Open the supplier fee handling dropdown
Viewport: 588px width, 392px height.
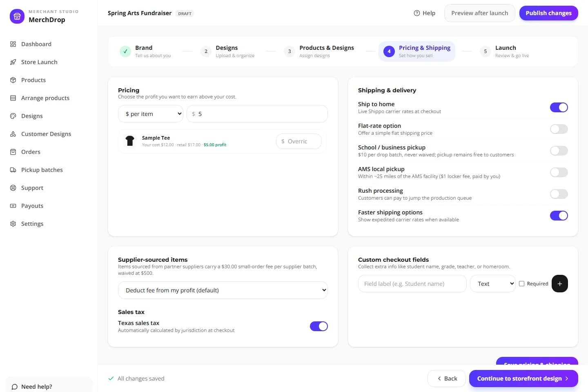pyautogui.click(x=223, y=290)
